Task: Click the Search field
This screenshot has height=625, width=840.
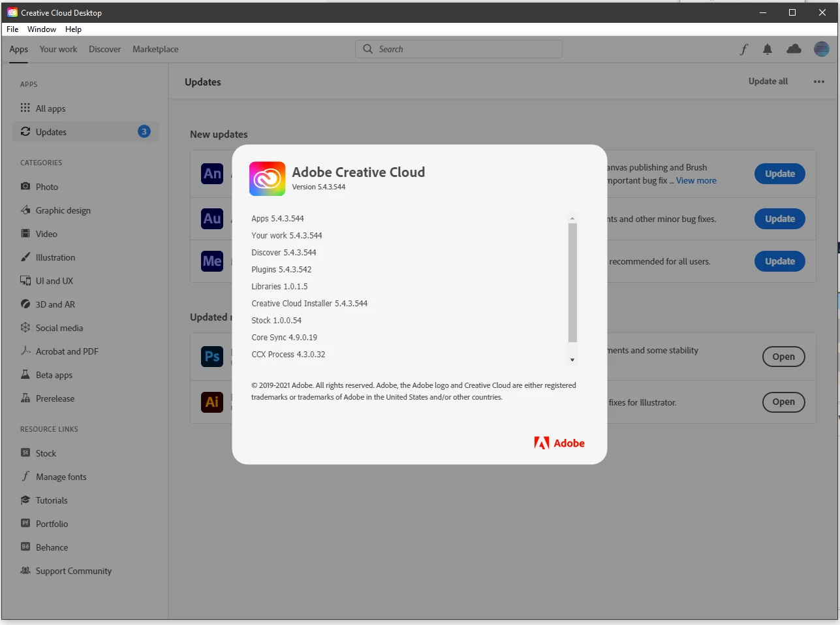Action: 459,49
